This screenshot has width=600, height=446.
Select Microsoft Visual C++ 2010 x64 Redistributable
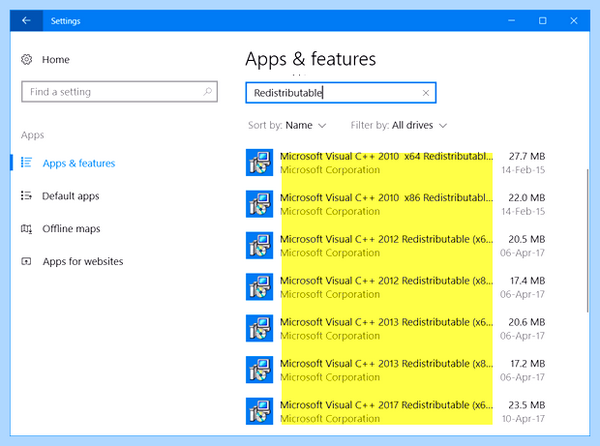(396, 163)
